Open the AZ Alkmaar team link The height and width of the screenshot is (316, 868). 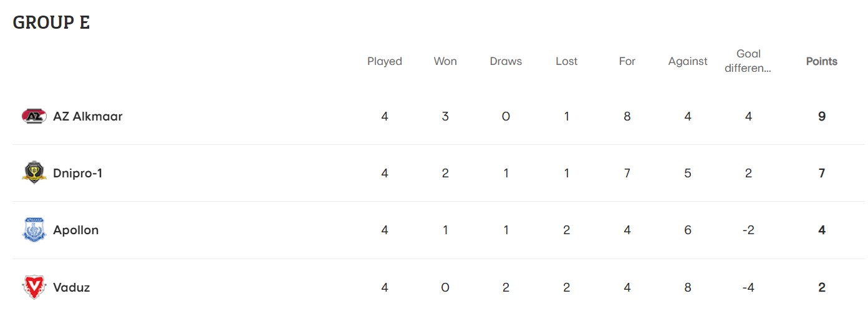(x=88, y=116)
